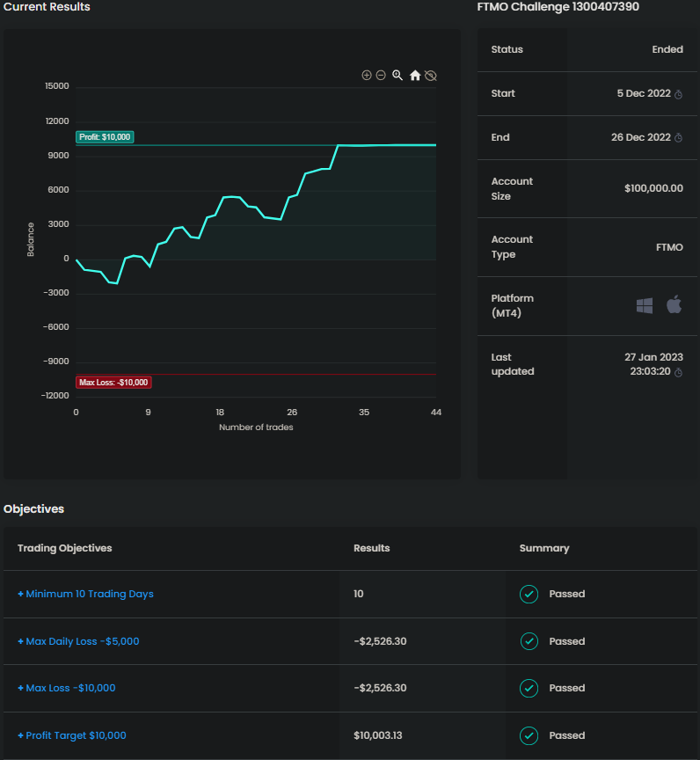Viewport: 700px width, 760px height.
Task: Select the $100,000.00 account size value
Action: 654,188
